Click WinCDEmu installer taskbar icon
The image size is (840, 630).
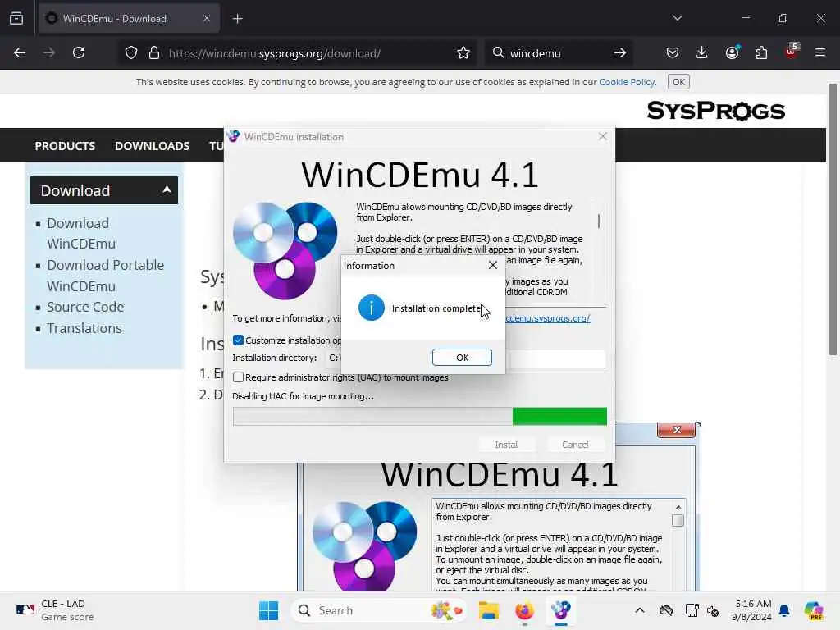pyautogui.click(x=561, y=610)
